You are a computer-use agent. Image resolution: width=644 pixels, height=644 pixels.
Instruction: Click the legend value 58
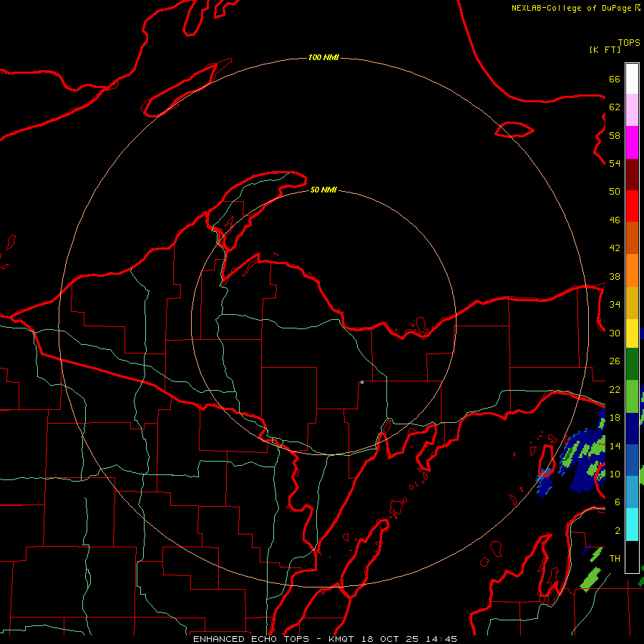pos(615,135)
